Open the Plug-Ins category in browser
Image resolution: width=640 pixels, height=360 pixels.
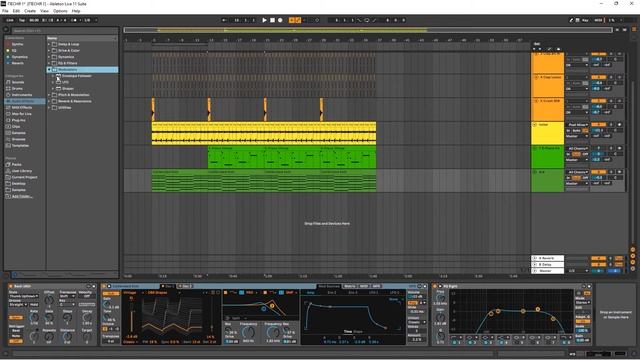[18, 120]
